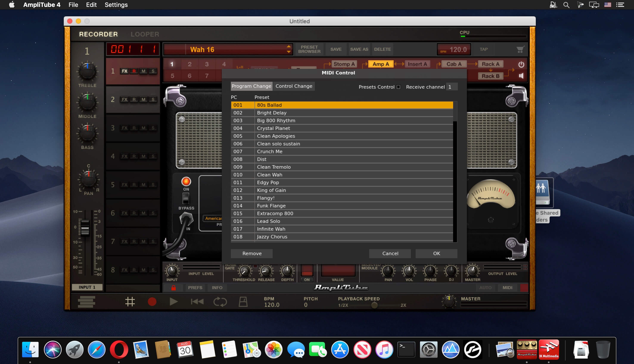Screen dimensions: 634x364
Task: Click the SAVE AS button
Action: point(359,49)
